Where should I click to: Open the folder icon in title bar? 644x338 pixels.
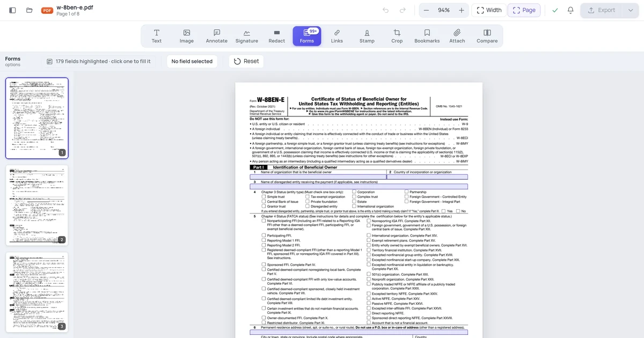(30, 10)
